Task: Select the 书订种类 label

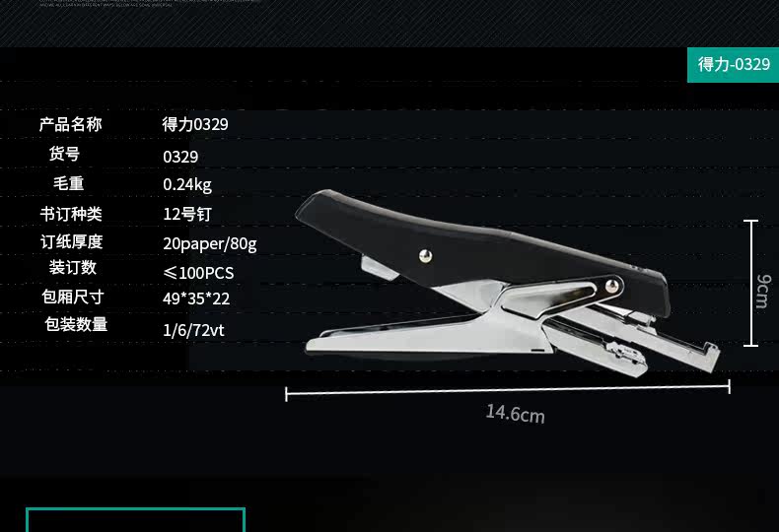Action: [x=71, y=214]
